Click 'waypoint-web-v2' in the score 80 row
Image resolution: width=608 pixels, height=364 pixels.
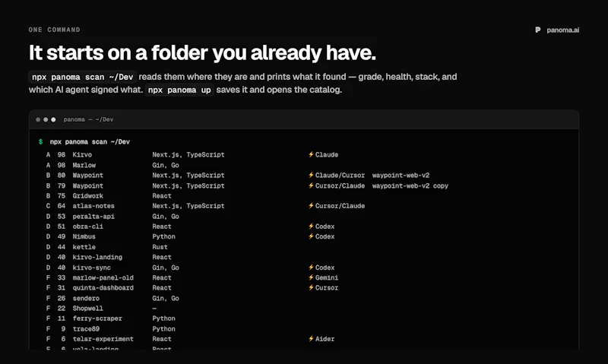(401, 176)
